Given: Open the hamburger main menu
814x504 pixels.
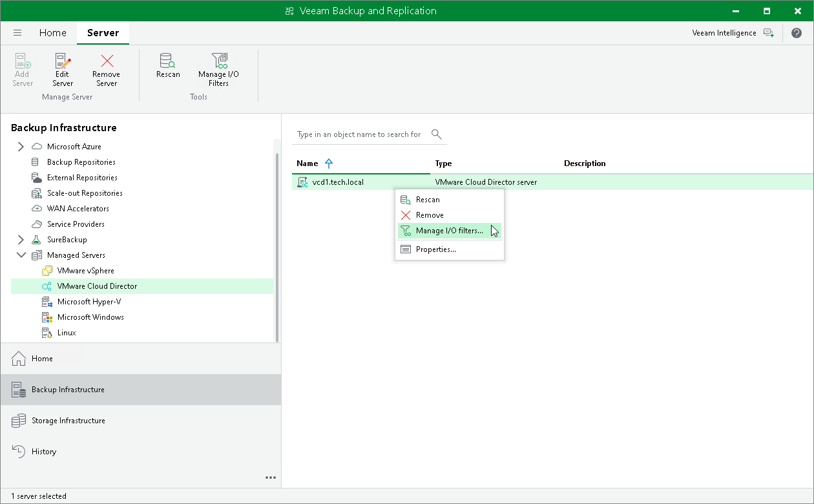Looking at the screenshot, I should click(x=17, y=33).
